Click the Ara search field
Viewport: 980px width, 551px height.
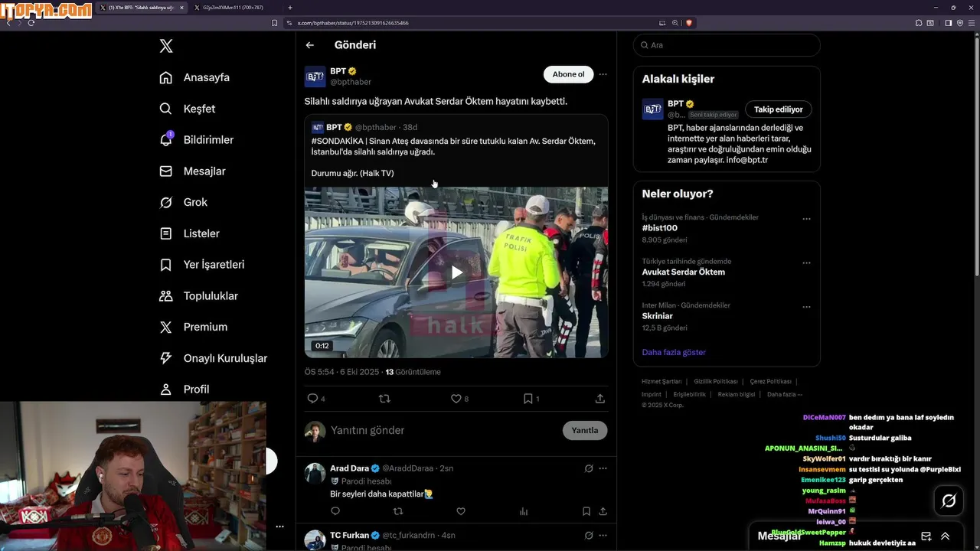point(727,45)
